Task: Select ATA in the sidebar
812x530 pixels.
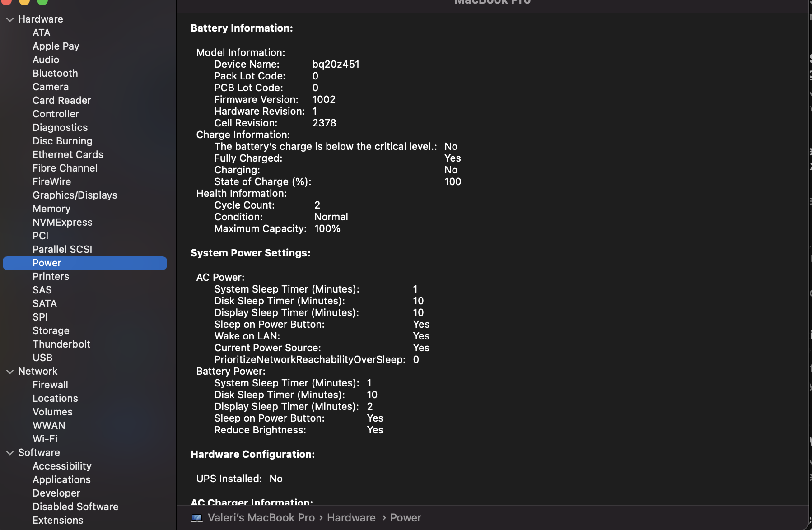Action: (41, 33)
